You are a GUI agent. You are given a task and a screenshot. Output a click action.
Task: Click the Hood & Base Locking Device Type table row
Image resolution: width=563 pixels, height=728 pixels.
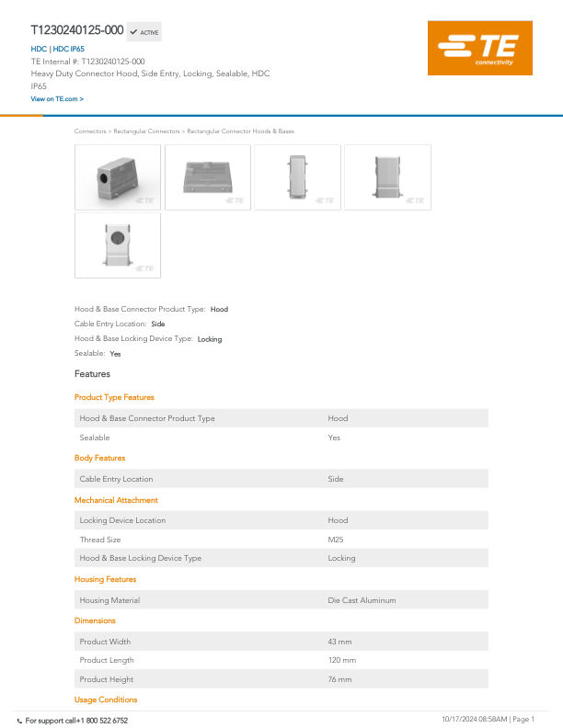(281, 558)
